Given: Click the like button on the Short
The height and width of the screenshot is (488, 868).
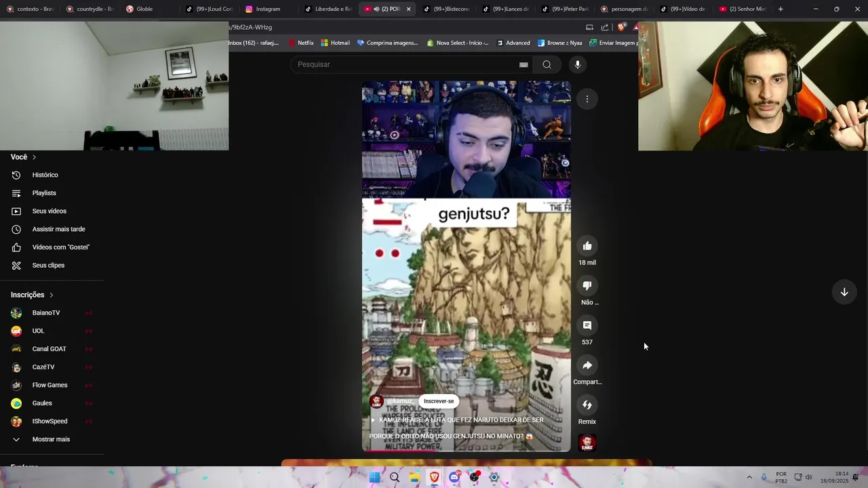Looking at the screenshot, I should click(587, 246).
